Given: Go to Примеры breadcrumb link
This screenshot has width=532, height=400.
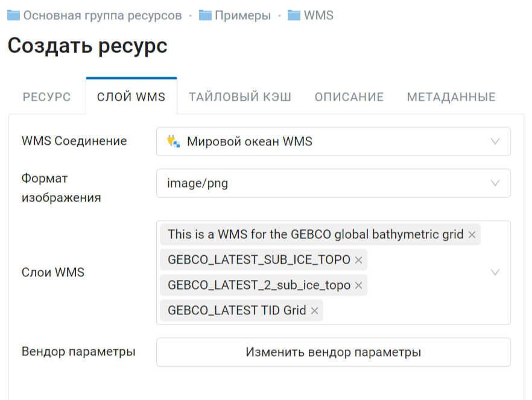Looking at the screenshot, I should coord(243,15).
